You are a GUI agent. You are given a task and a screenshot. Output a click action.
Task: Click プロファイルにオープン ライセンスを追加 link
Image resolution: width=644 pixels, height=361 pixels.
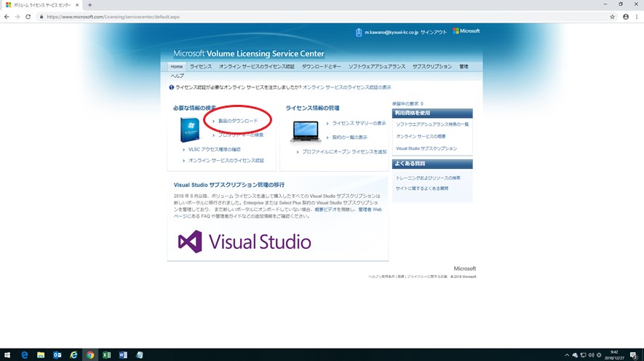click(x=344, y=151)
